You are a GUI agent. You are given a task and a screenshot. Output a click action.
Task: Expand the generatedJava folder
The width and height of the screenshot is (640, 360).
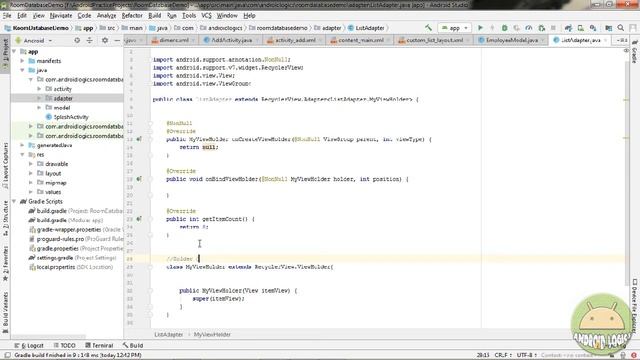click(x=22, y=145)
